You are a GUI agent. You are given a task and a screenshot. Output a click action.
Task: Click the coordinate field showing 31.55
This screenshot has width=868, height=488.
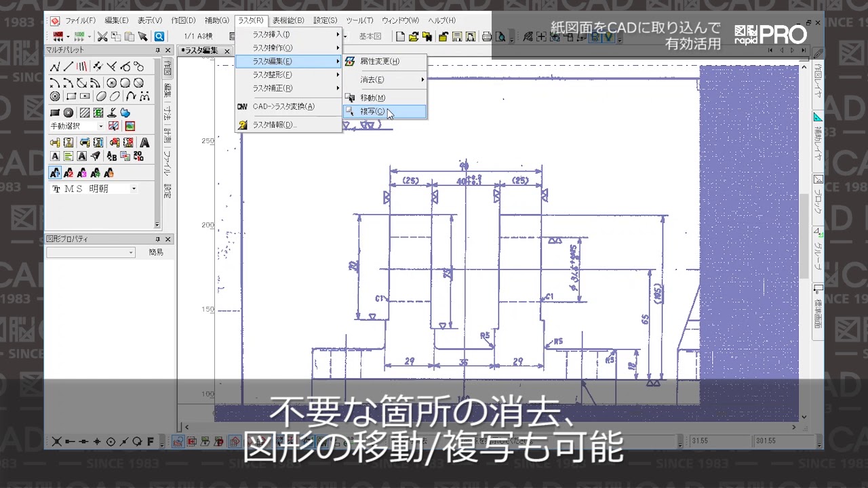pyautogui.click(x=719, y=441)
